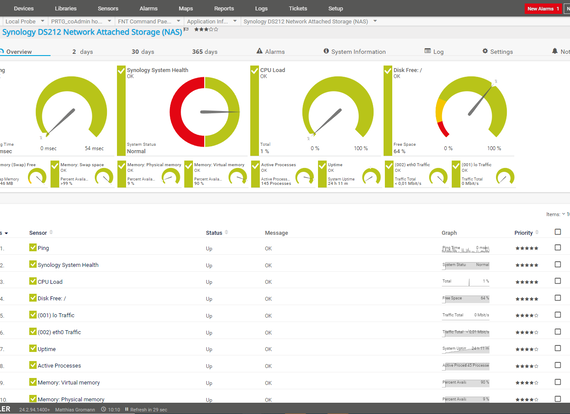Expand the PRTG_coAdmin breadcrumb dropdown

coord(109,21)
